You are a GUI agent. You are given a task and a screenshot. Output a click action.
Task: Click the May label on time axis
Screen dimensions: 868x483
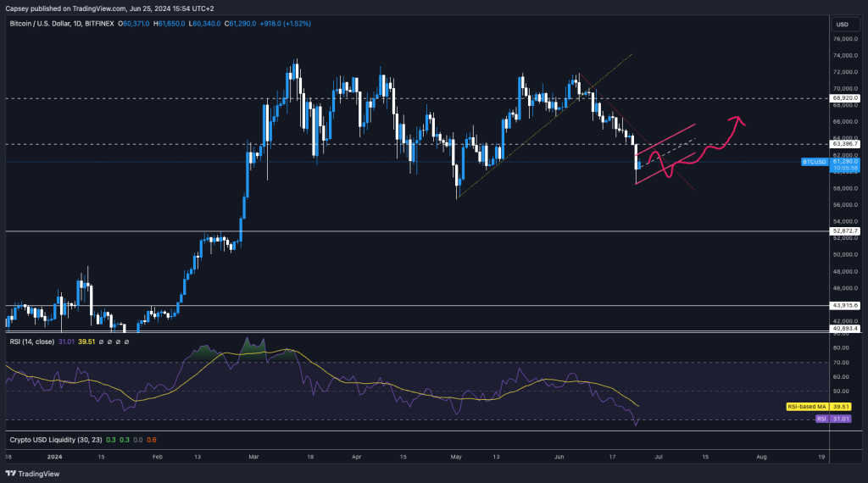pyautogui.click(x=456, y=457)
